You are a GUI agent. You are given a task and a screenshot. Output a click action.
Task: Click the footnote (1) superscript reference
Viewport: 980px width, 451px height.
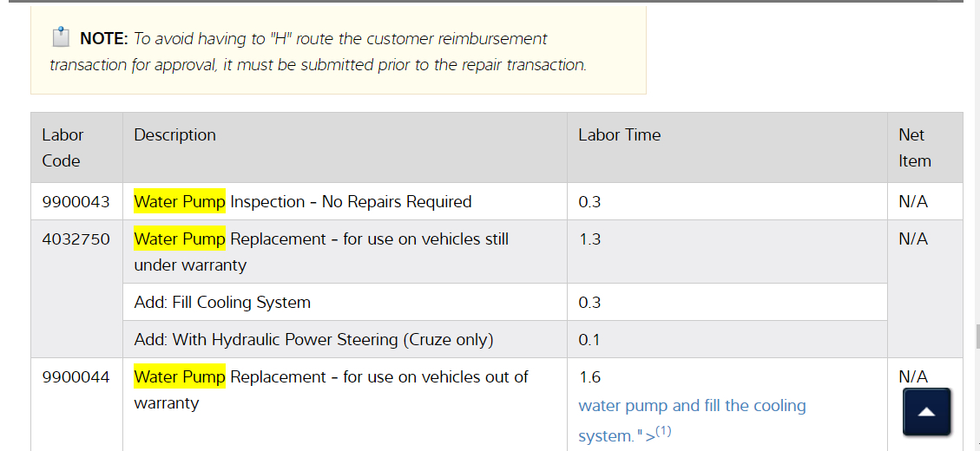click(664, 432)
